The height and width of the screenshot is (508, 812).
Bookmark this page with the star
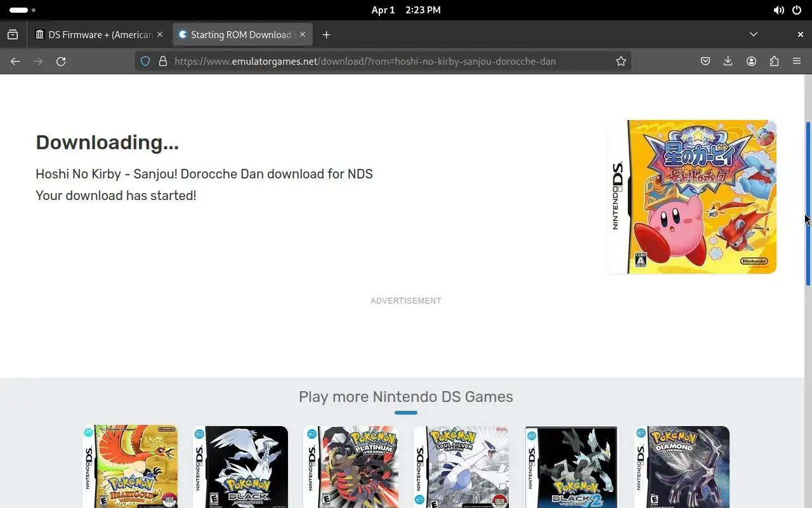pyautogui.click(x=621, y=62)
